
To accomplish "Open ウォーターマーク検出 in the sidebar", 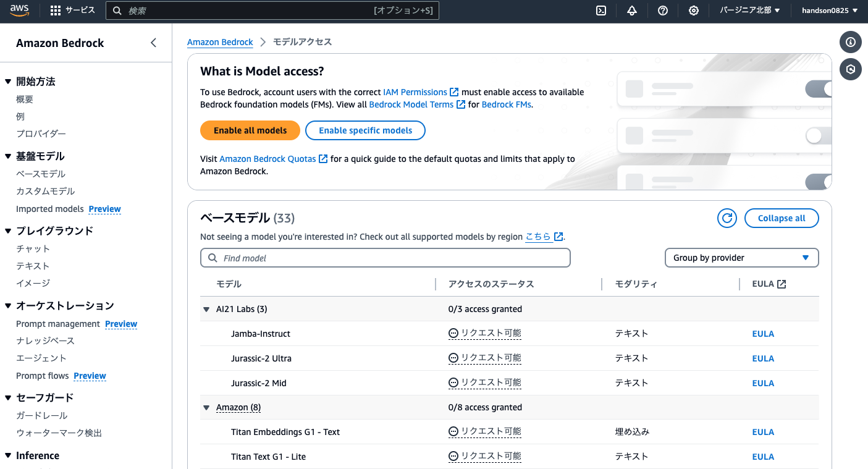I will click(59, 433).
